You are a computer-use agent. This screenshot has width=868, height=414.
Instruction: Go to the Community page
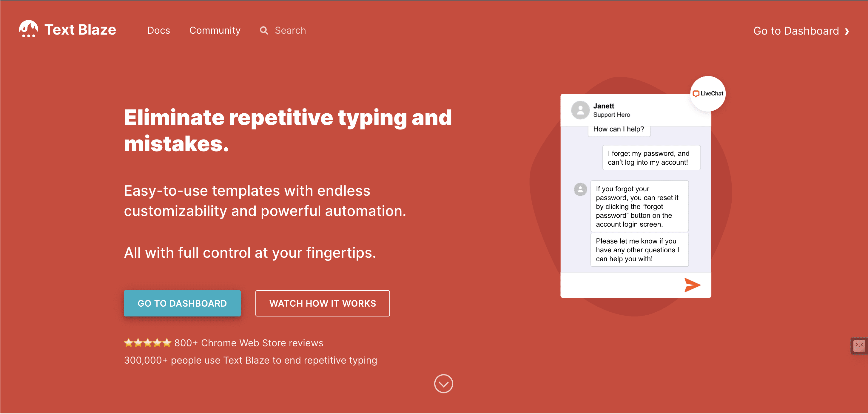click(x=215, y=30)
